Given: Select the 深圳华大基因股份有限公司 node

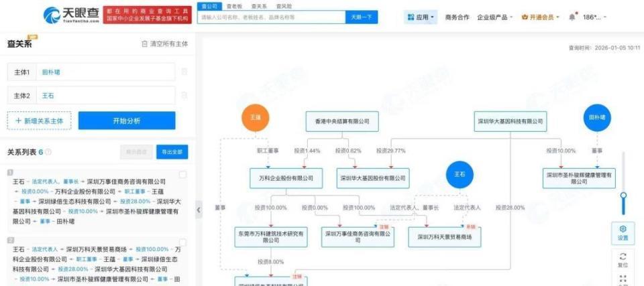Looking at the screenshot, I should point(373,178).
